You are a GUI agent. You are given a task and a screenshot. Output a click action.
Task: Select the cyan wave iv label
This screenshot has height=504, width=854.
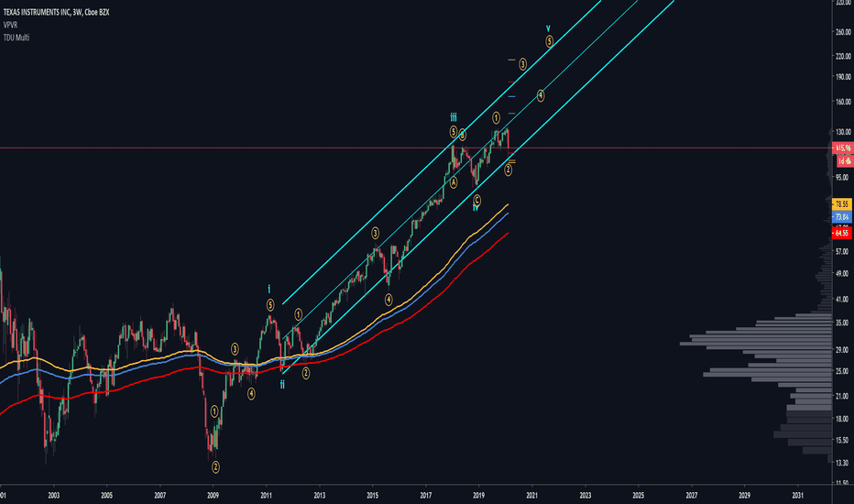(476, 208)
